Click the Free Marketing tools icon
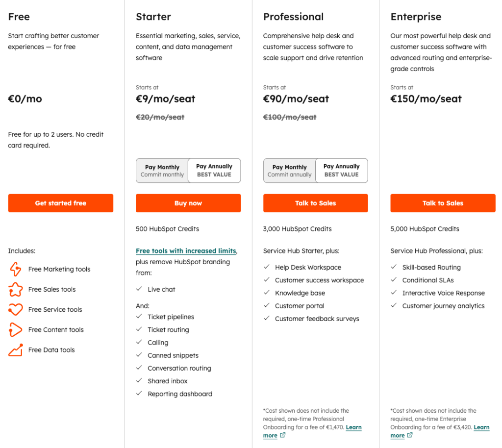Screen dimensions: 502x448 pos(15,269)
